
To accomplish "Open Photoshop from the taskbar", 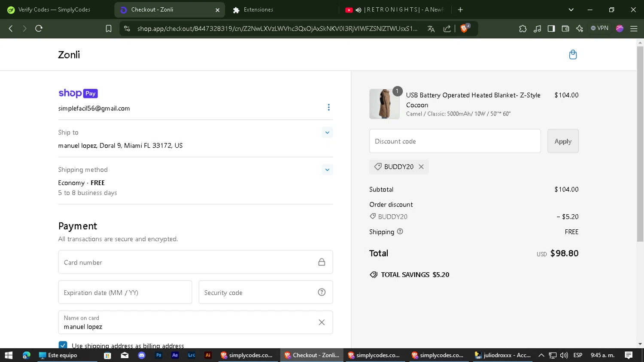I will click(x=158, y=355).
